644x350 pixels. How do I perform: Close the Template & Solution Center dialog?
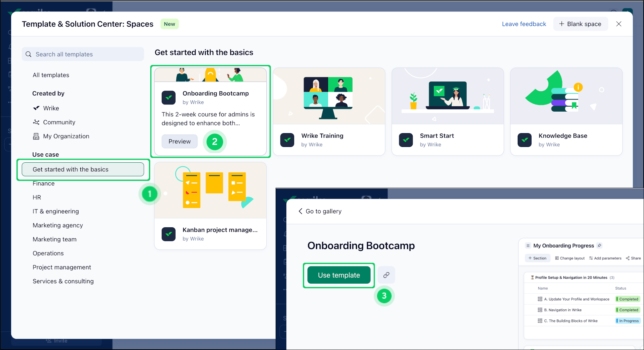619,24
